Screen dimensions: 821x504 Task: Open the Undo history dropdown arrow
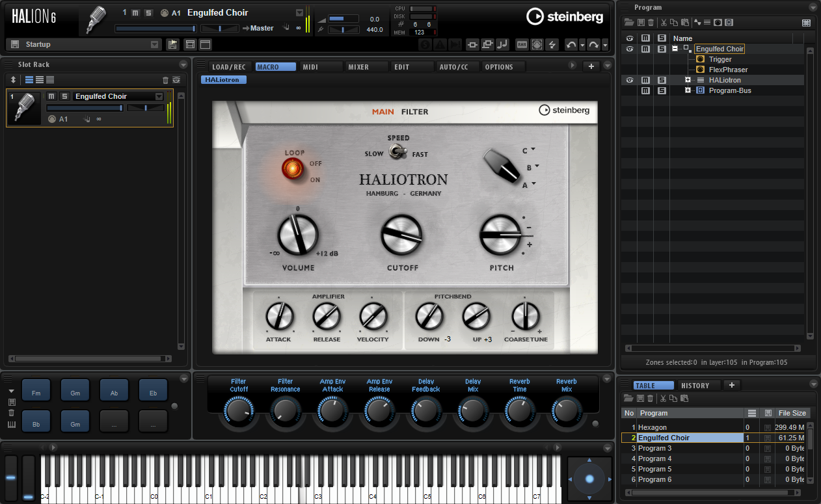582,44
